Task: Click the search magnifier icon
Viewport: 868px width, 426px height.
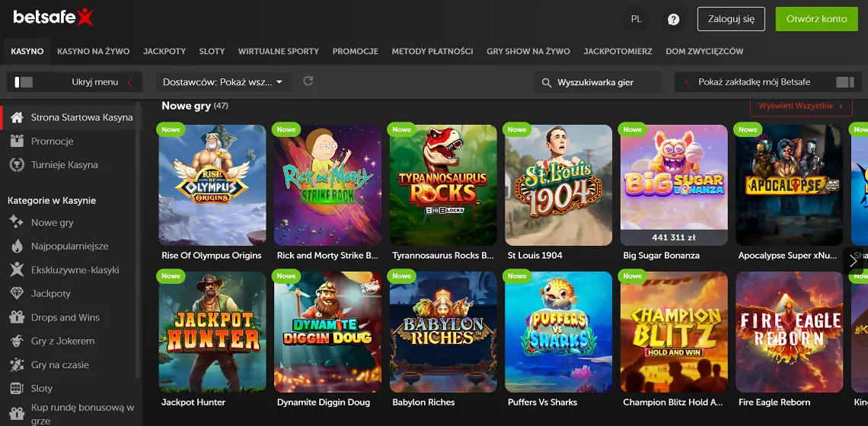Action: coord(547,82)
